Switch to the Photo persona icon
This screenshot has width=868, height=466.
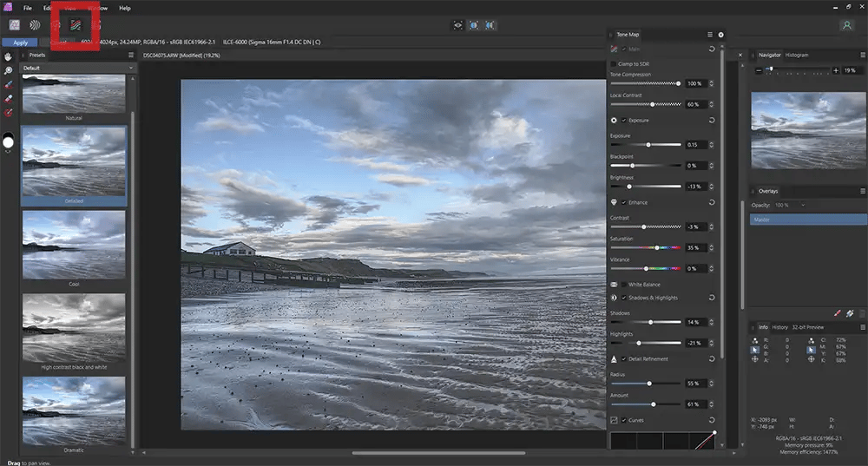(15, 25)
